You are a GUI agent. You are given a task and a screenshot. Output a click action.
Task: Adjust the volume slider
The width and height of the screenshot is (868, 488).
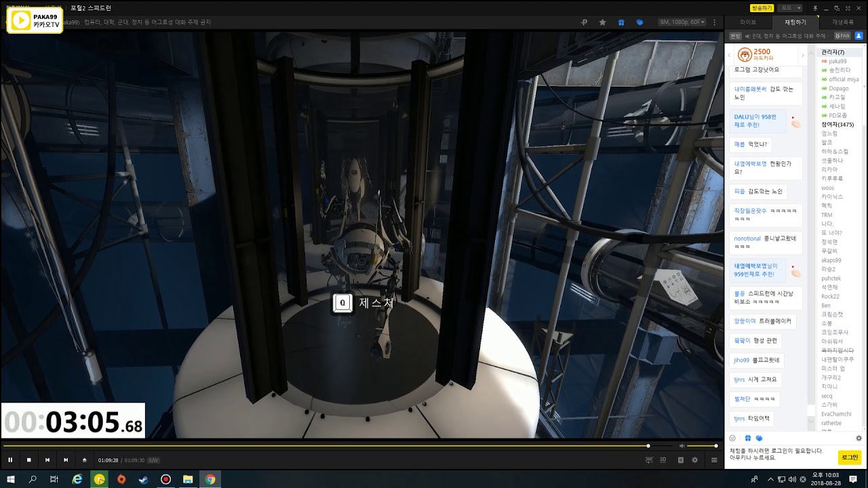[x=701, y=446]
